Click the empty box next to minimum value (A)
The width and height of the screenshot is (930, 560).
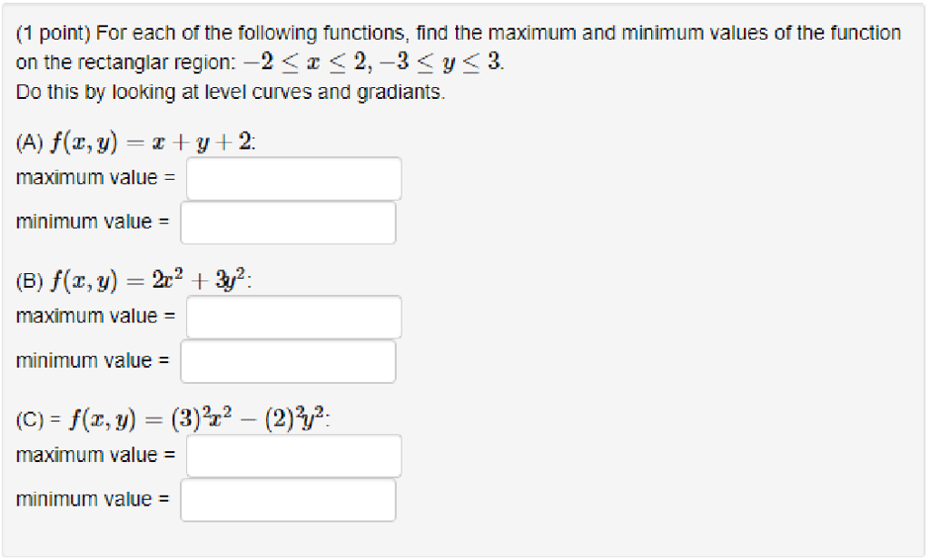(x=289, y=222)
